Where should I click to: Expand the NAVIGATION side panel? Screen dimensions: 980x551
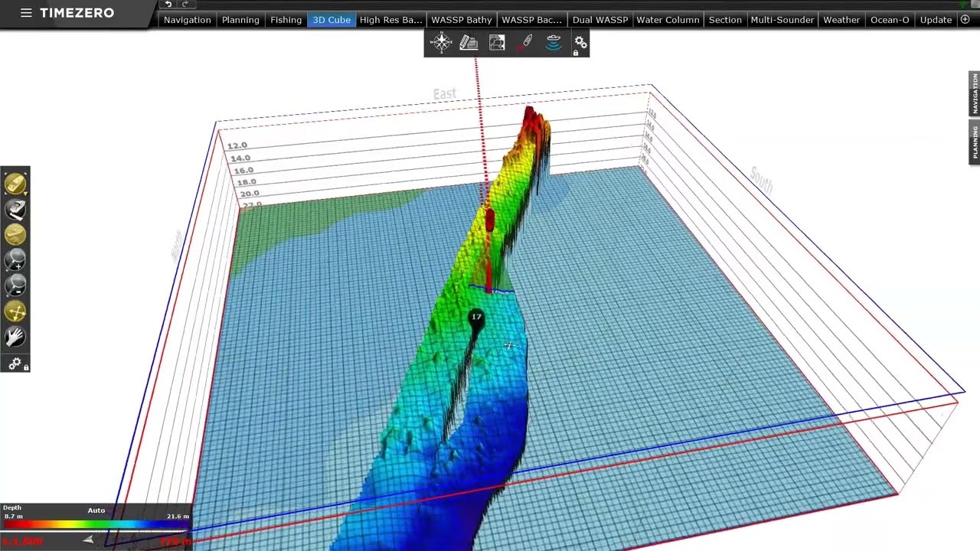pyautogui.click(x=975, y=93)
